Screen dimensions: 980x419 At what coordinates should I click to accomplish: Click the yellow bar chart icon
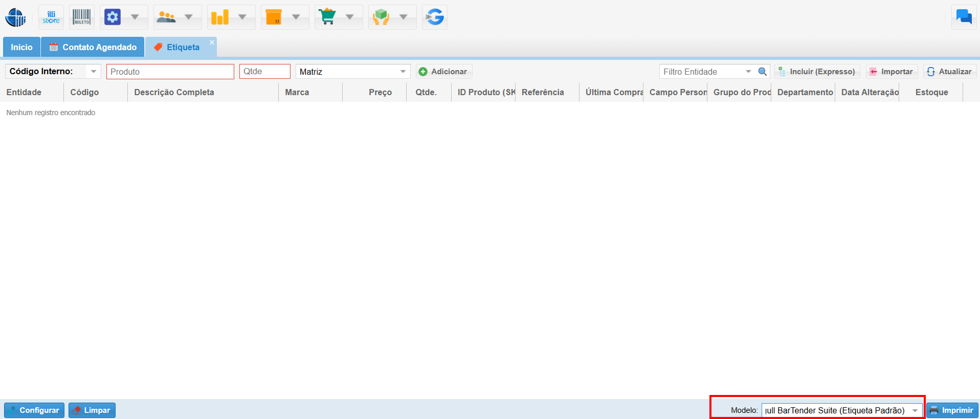click(220, 17)
